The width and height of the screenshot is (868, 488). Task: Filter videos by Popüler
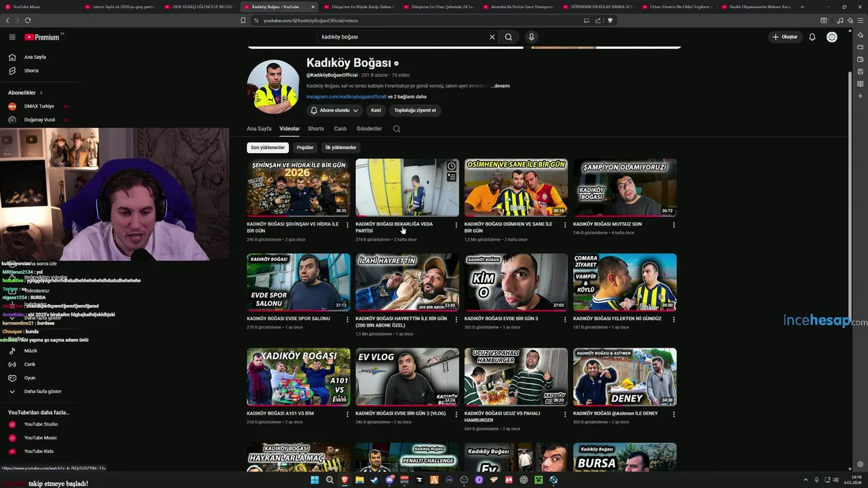pyautogui.click(x=305, y=147)
